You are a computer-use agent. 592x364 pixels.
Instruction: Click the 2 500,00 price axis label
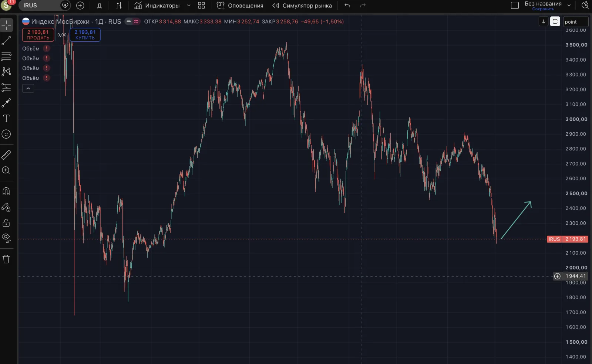[x=576, y=193]
